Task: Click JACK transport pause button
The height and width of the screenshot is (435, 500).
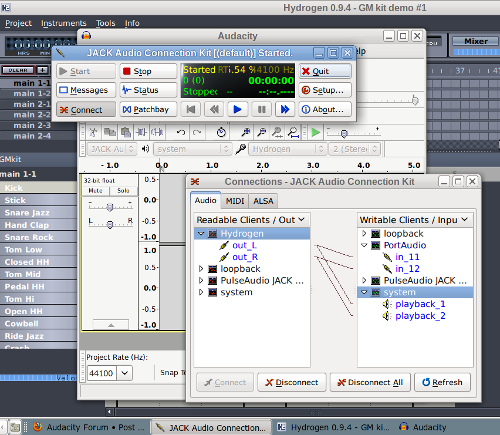Action: click(261, 109)
